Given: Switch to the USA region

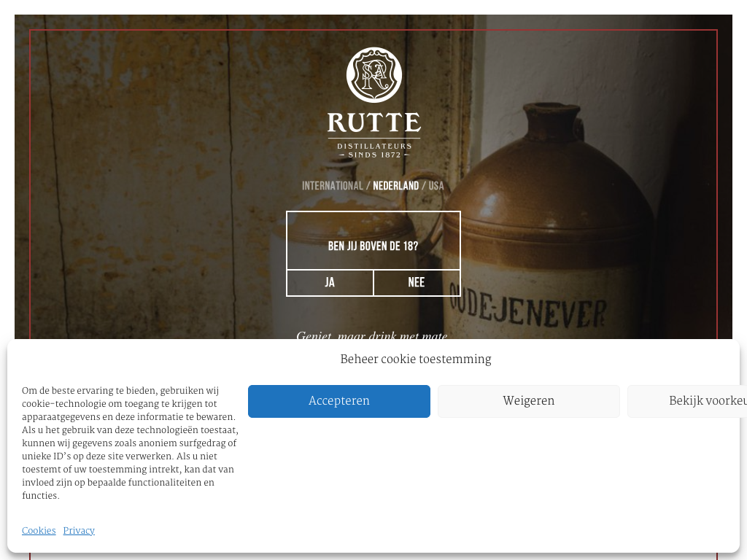Looking at the screenshot, I should (436, 186).
